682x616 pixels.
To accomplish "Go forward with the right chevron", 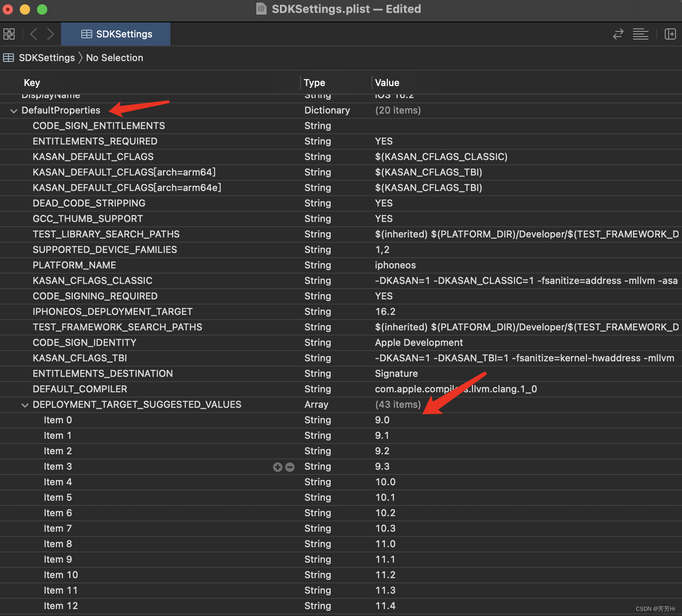I will click(x=50, y=34).
